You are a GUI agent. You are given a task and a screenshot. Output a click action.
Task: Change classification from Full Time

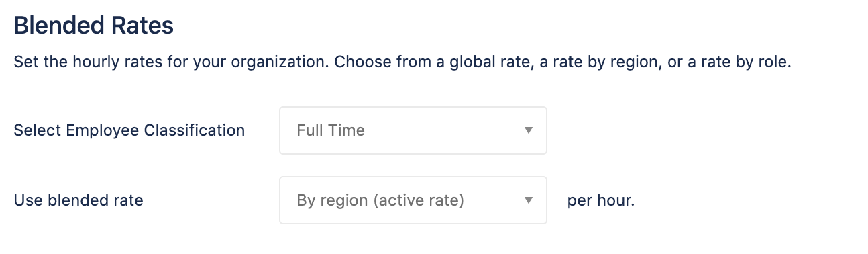pyautogui.click(x=413, y=130)
